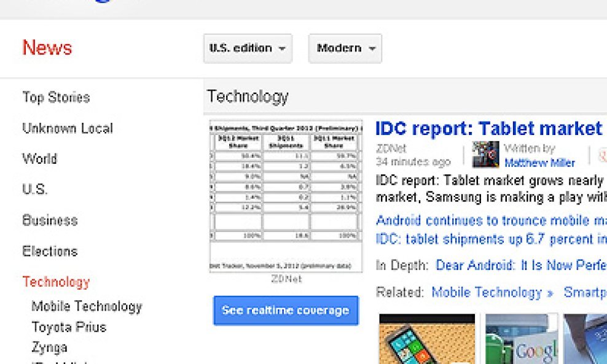Click the ZDNet caption under the table image
607x364 pixels.
pyautogui.click(x=286, y=279)
